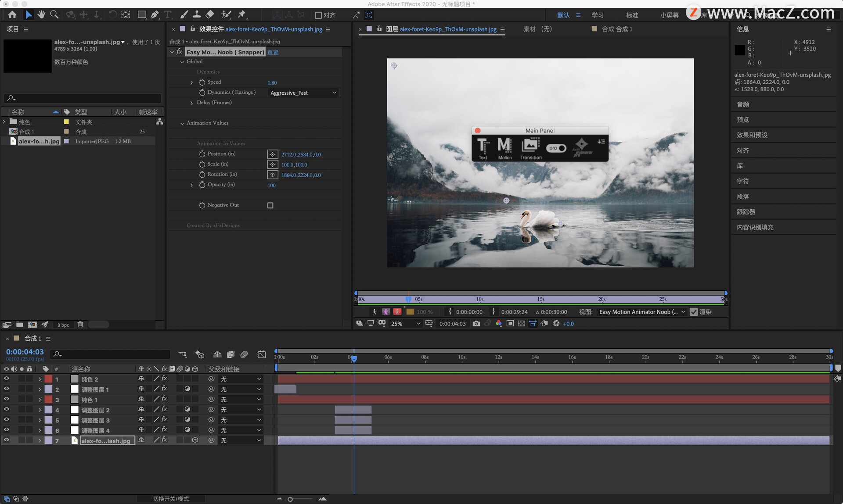Open Transition section in Main Panel
The width and height of the screenshot is (843, 504).
pyautogui.click(x=531, y=148)
